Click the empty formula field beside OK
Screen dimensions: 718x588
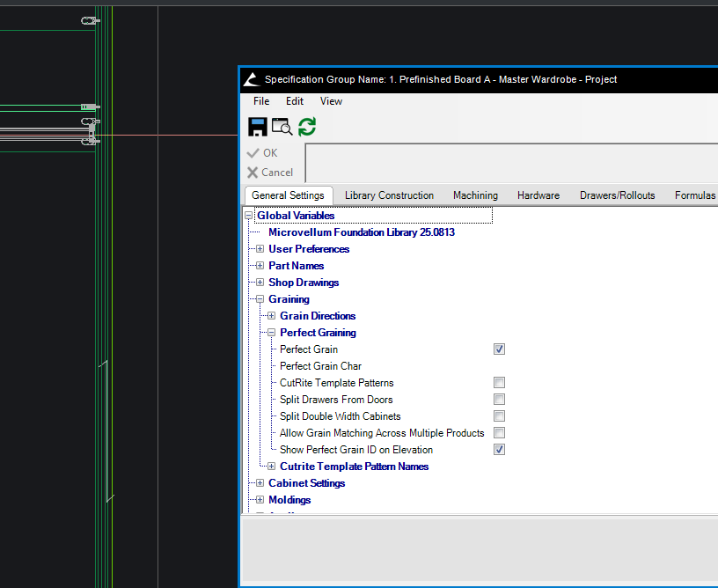coord(511,163)
